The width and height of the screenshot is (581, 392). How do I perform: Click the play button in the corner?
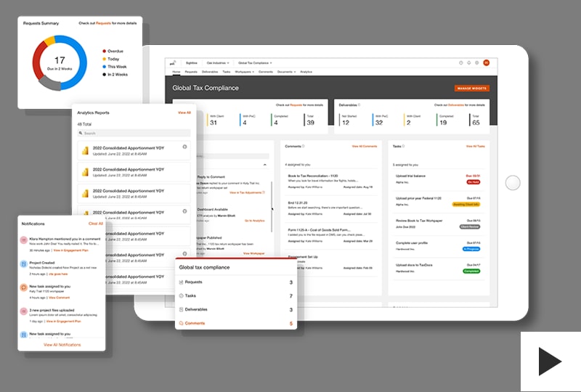(x=550, y=361)
